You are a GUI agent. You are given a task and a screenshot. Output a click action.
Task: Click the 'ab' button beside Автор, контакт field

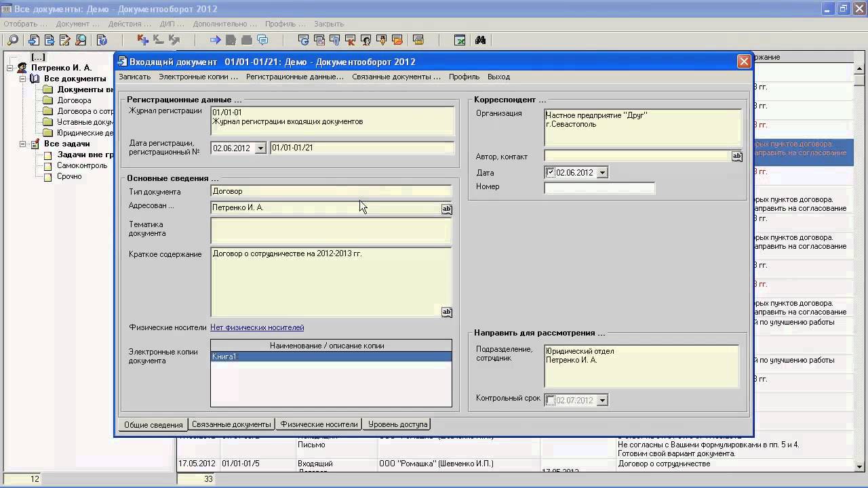[737, 157]
